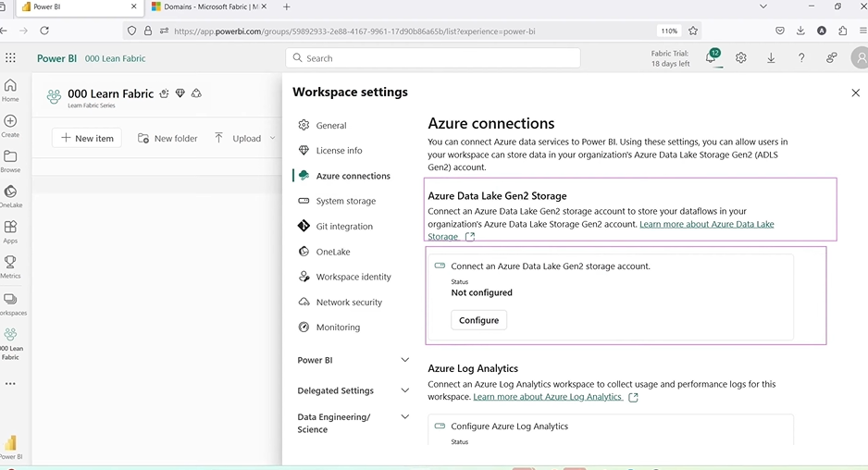Open the app launcher waffle icon
Viewport: 868px width, 470px height.
click(10, 58)
